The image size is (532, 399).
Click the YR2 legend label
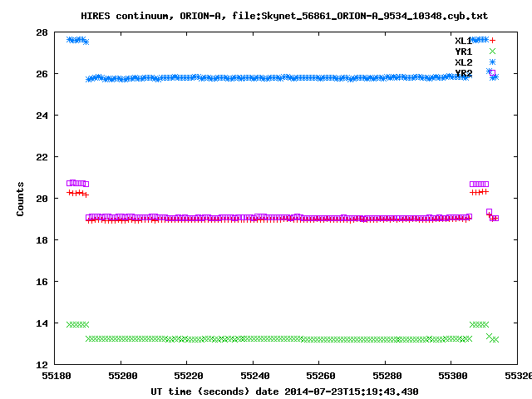(464, 73)
